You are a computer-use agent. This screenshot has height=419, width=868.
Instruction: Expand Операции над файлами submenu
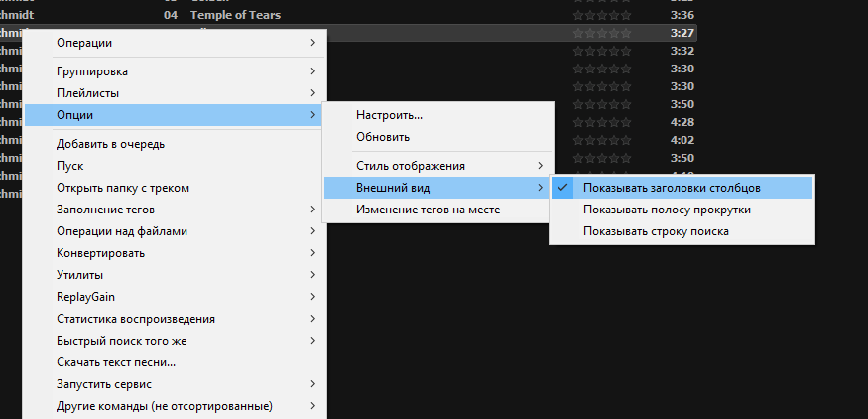[x=174, y=231]
